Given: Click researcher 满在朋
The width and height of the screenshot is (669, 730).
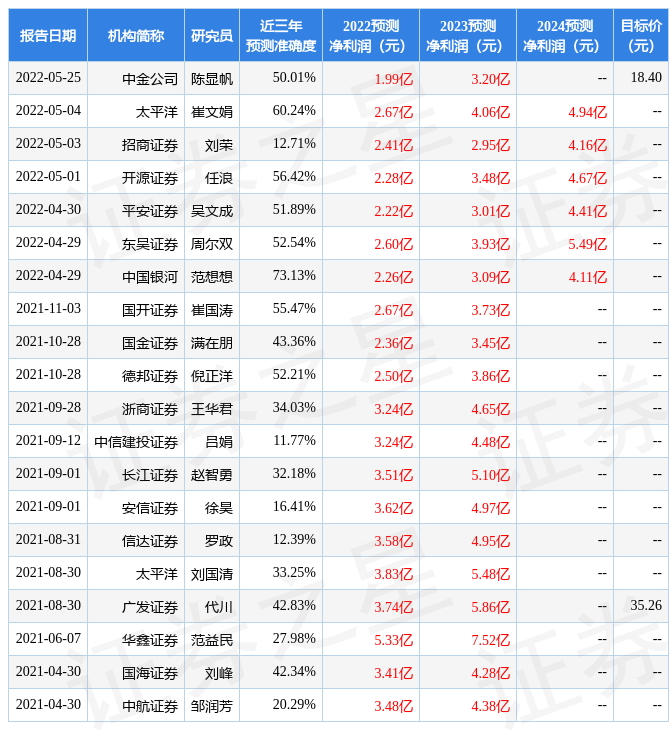Looking at the screenshot, I should coord(212,343).
